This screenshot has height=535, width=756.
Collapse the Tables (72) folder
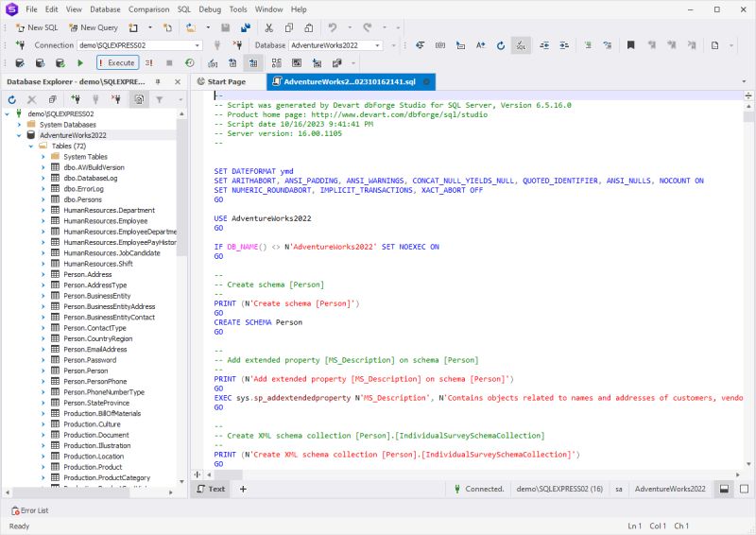click(x=31, y=147)
